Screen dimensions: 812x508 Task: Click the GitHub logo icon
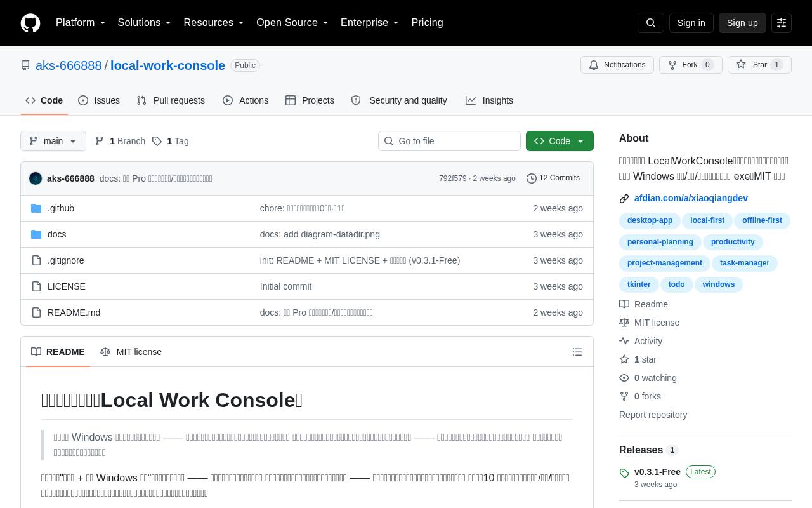(30, 23)
